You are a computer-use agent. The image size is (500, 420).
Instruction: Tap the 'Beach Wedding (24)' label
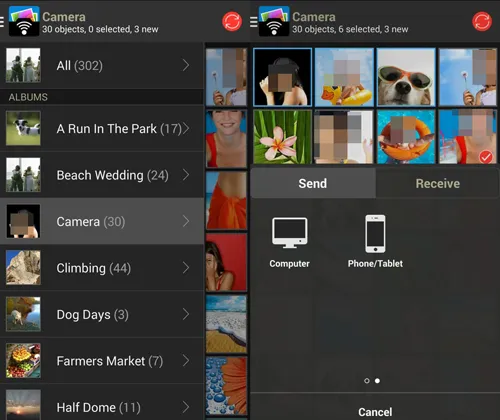[112, 175]
